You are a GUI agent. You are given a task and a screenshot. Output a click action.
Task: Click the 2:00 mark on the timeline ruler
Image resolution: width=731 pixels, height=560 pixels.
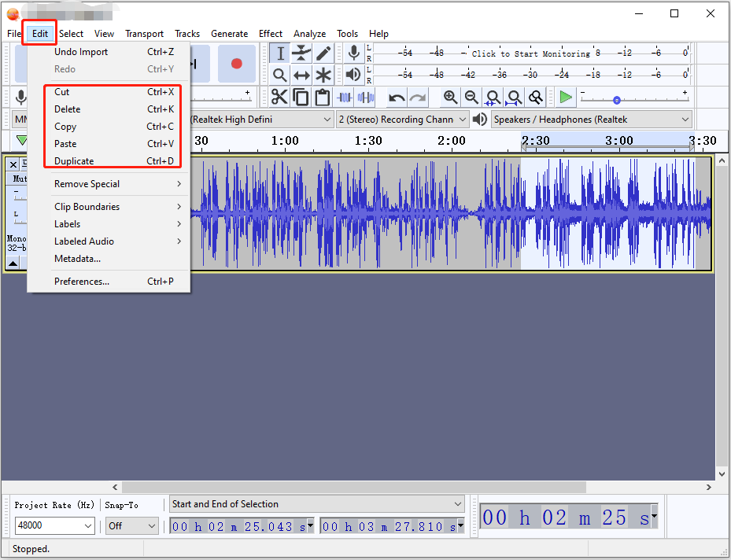452,140
